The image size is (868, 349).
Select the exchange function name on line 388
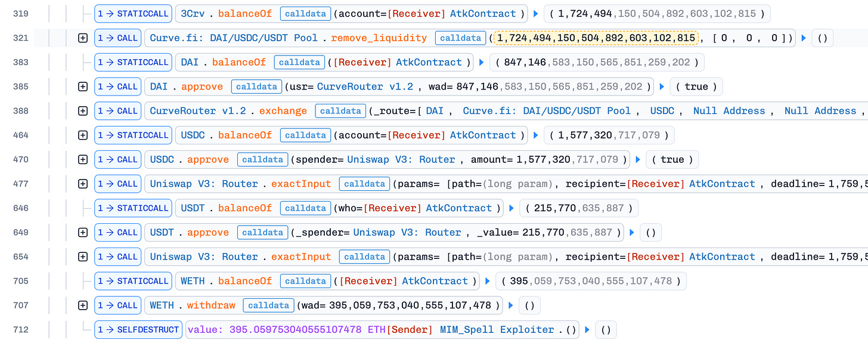(x=283, y=111)
